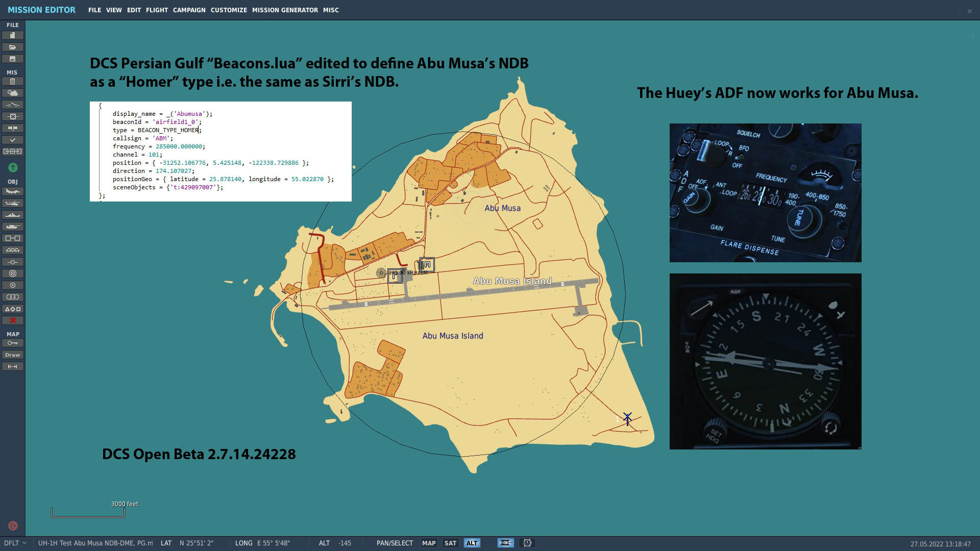This screenshot has height=551, width=980.
Task: Open a mission with the folder icon
Action: tap(13, 47)
